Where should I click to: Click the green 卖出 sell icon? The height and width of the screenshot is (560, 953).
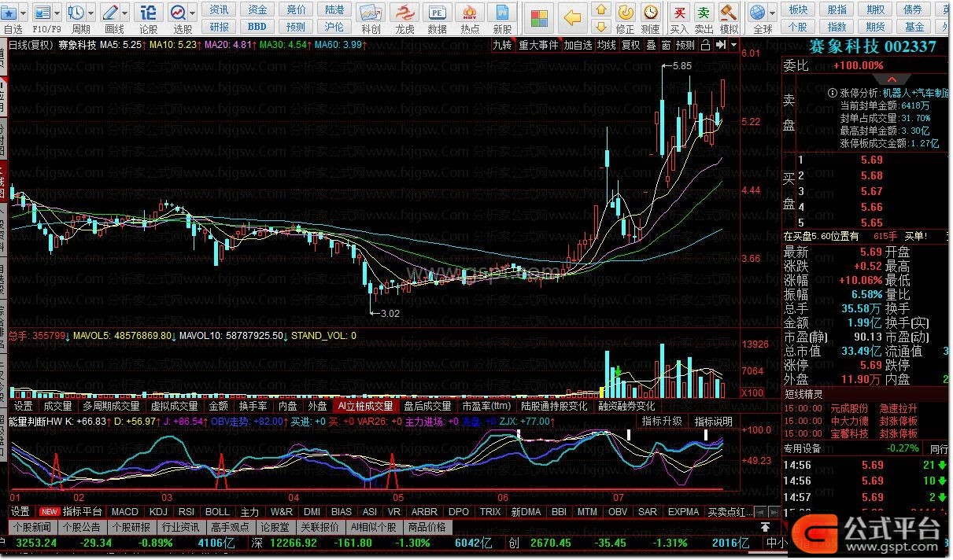pyautogui.click(x=704, y=13)
